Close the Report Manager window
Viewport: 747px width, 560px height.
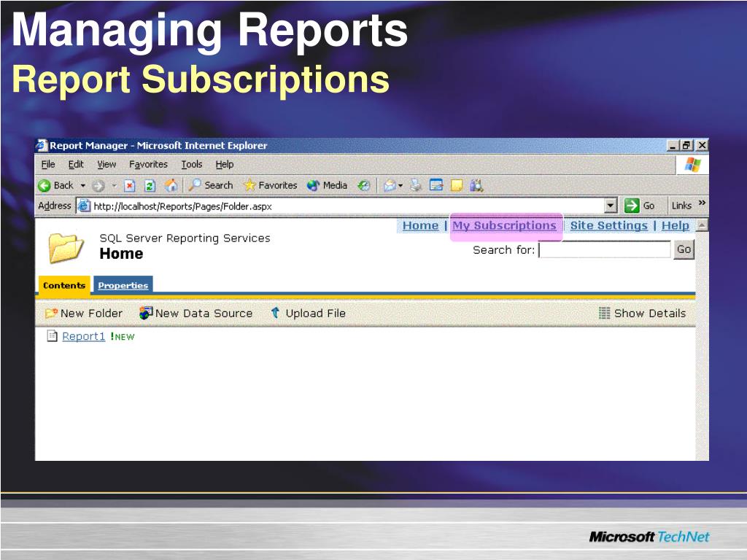pos(702,145)
